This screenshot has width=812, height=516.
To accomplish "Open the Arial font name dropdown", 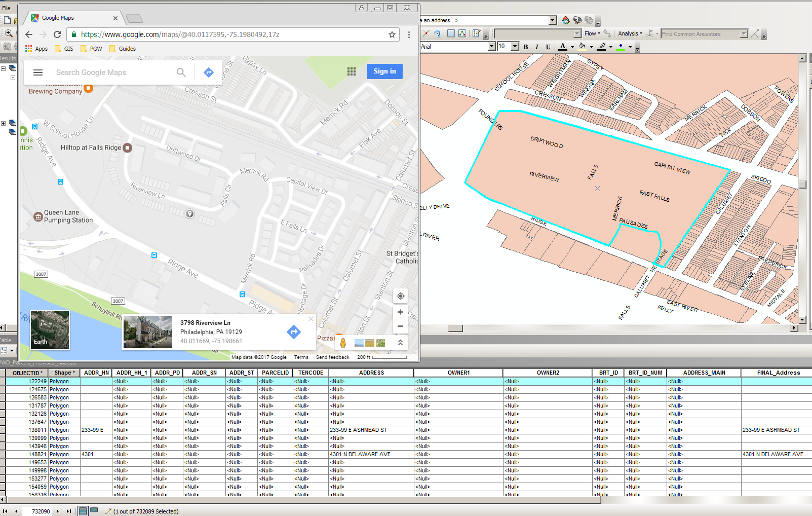I will [x=491, y=47].
